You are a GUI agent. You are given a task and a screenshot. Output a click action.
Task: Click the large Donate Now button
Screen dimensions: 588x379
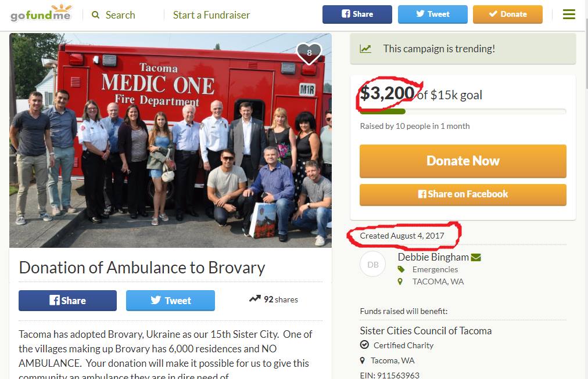point(462,161)
